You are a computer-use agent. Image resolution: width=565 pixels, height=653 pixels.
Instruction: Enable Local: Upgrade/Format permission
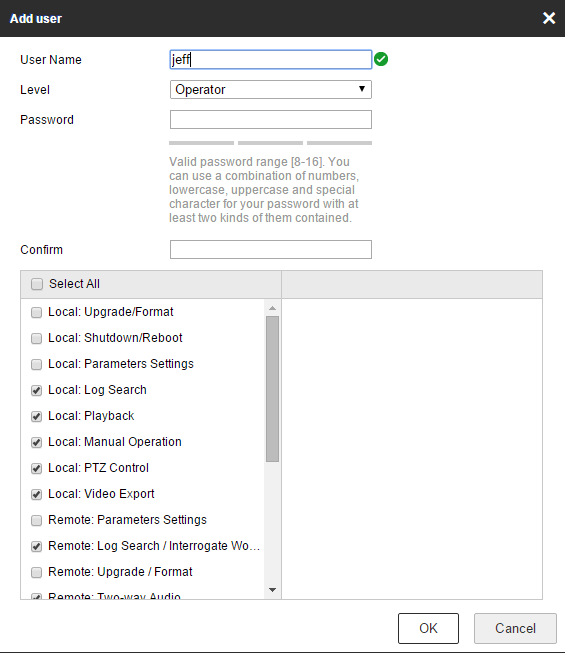click(37, 312)
